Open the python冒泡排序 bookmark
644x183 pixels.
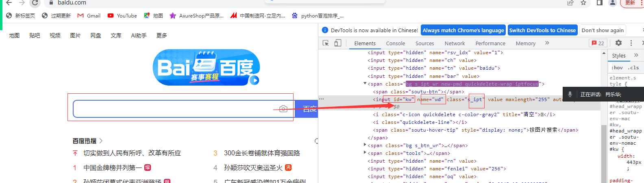318,15
